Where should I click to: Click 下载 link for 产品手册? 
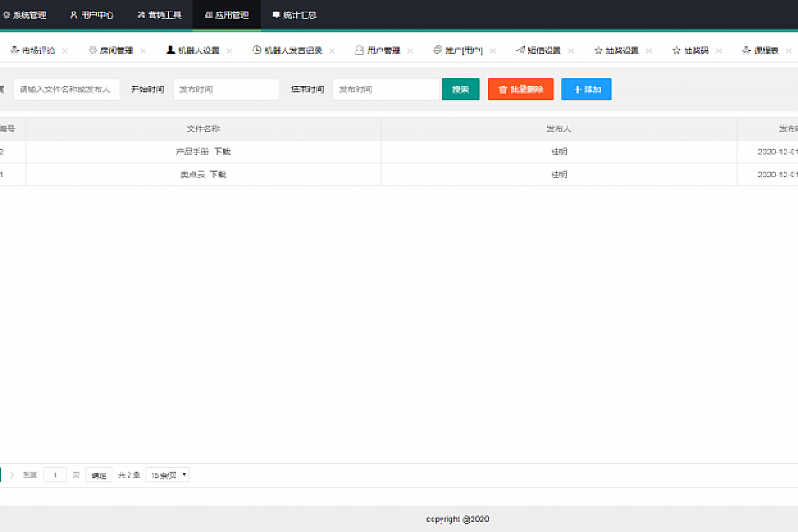(223, 152)
